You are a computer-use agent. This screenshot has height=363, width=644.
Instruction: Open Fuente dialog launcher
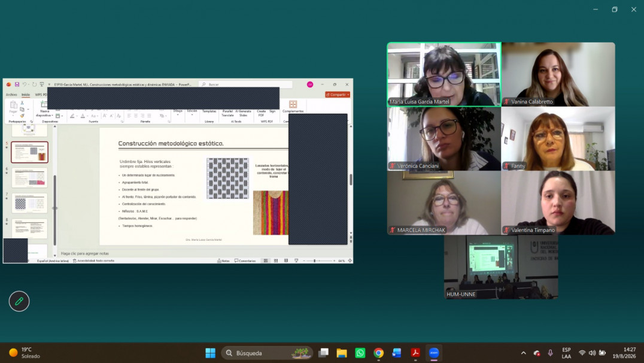122,122
